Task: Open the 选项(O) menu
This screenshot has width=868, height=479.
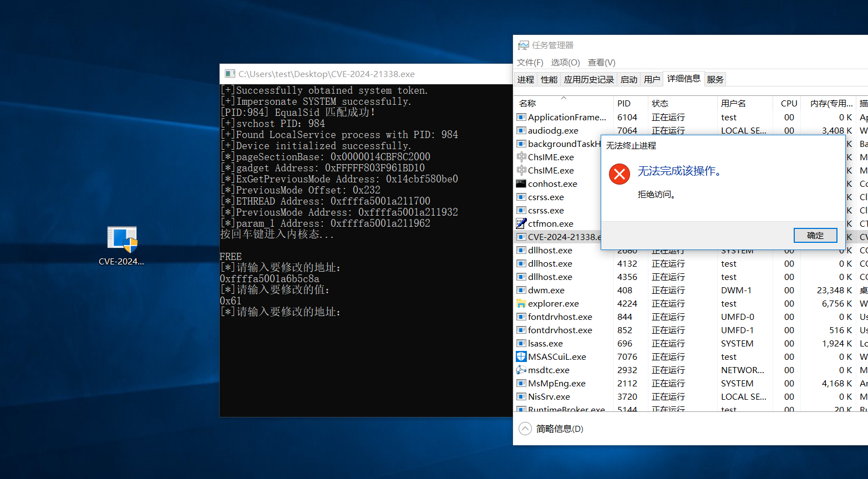Action: [x=565, y=63]
